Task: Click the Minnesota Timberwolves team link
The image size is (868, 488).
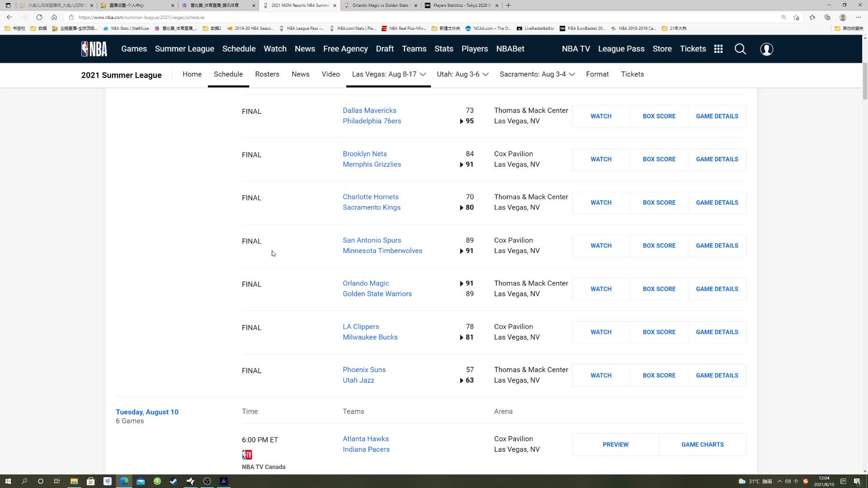Action: pyautogui.click(x=382, y=251)
